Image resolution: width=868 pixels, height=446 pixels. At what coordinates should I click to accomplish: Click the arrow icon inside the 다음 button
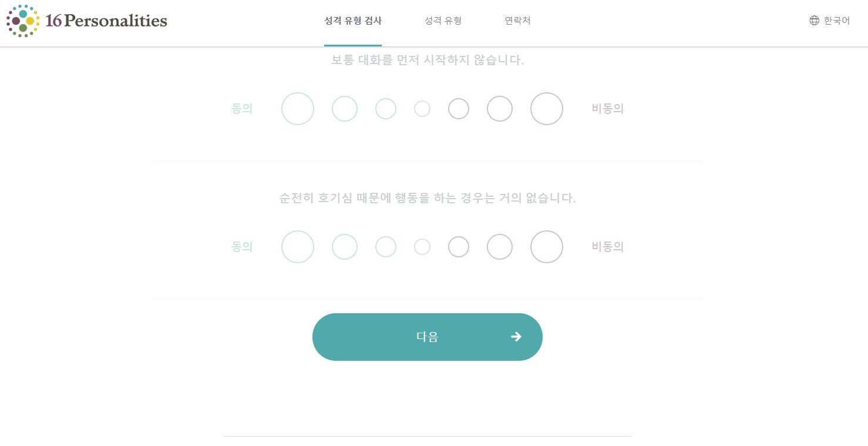coord(516,337)
